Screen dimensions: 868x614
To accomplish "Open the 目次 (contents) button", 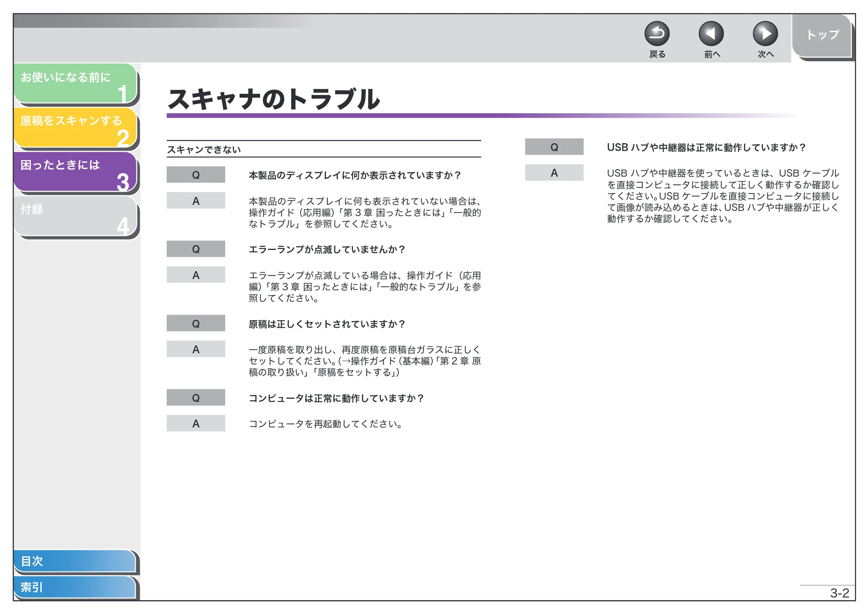I will 75,561.
